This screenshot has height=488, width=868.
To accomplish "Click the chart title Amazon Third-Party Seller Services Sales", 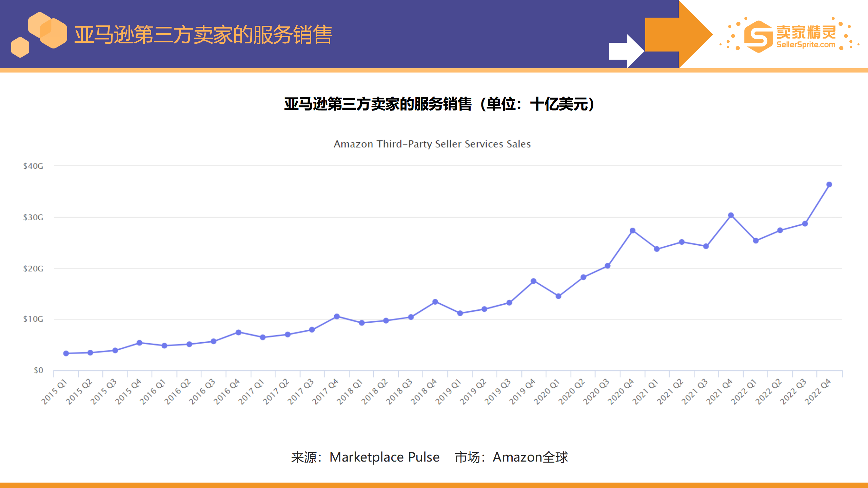I will pos(432,144).
